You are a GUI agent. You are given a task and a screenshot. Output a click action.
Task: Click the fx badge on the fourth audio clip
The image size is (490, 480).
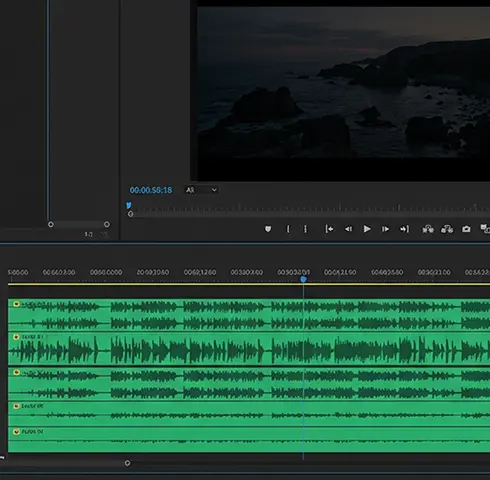coord(16,406)
